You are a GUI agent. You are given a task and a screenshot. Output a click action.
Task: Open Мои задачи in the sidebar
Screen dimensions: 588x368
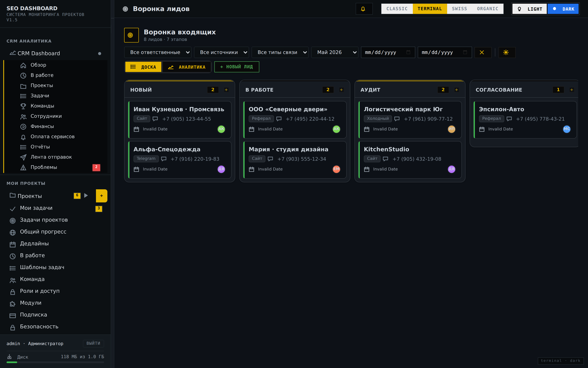click(55, 208)
